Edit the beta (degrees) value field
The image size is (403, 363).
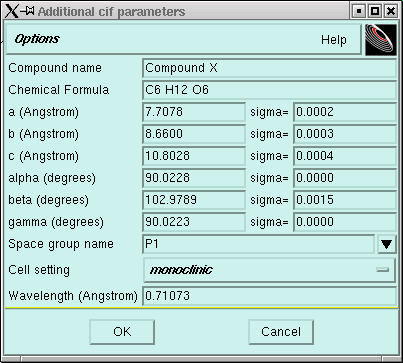[194, 200]
